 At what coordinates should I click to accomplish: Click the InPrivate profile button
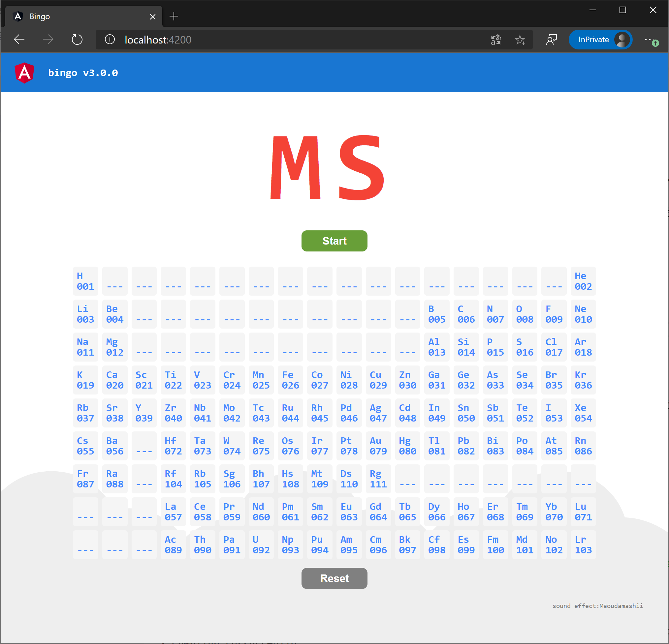[x=600, y=40]
